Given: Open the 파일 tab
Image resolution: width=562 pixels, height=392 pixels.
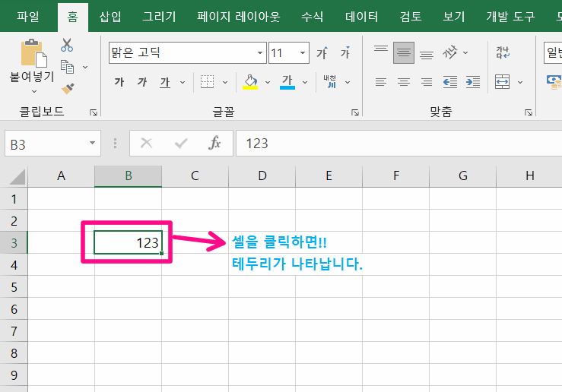Looking at the screenshot, I should click(28, 17).
